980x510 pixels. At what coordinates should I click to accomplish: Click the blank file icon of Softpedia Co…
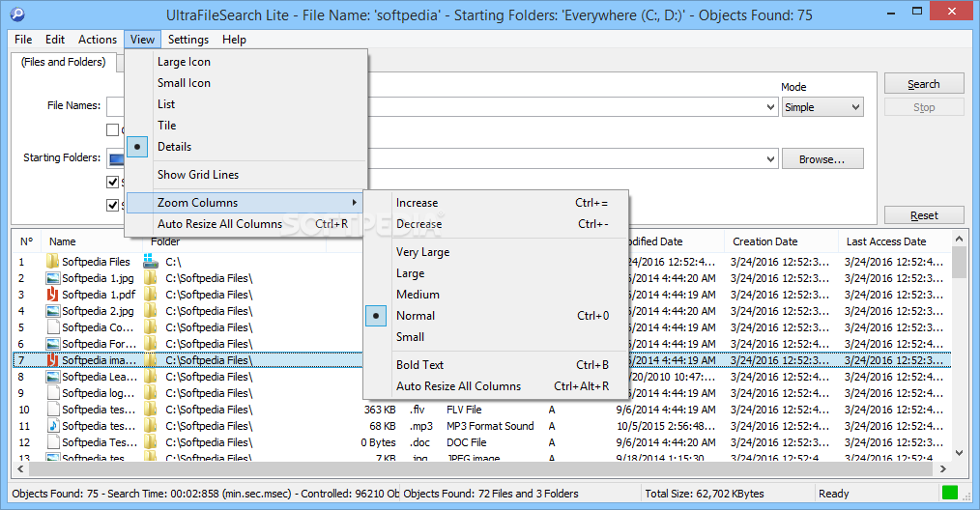coord(52,326)
